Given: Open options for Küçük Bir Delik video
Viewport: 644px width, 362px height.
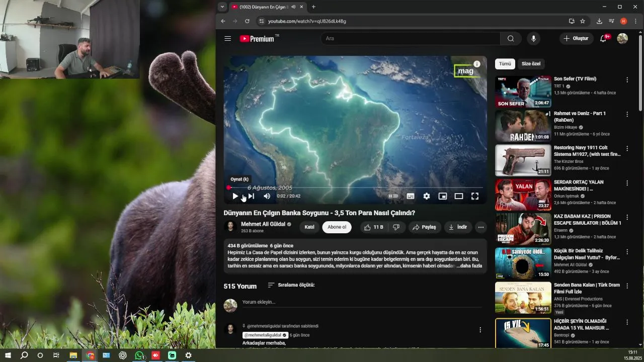Looking at the screenshot, I should click(x=627, y=251).
